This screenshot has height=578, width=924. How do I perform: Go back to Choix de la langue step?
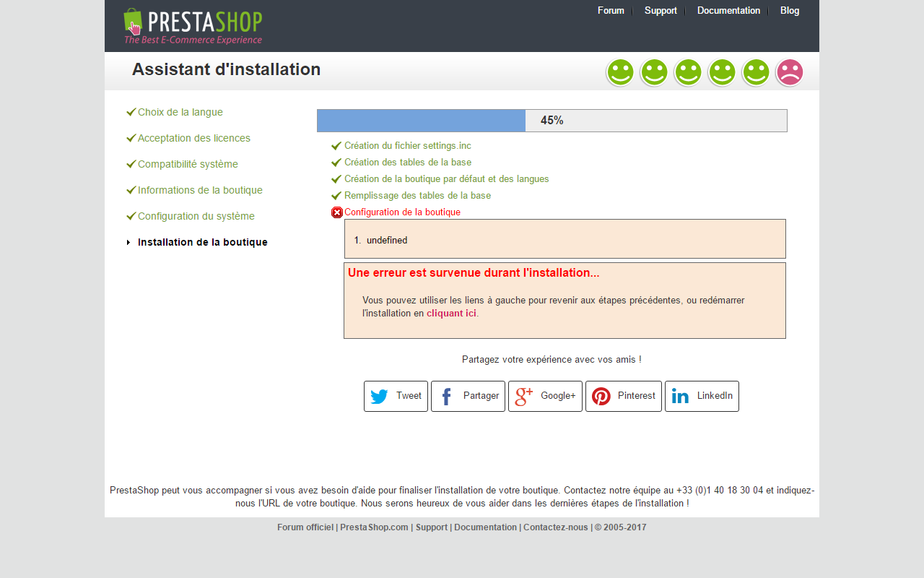point(180,112)
